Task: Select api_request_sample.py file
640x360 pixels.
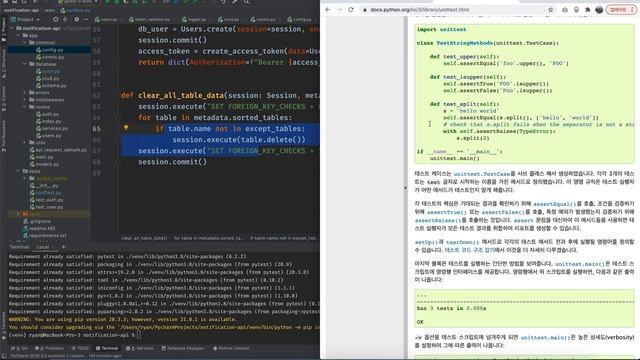Action: (58, 150)
